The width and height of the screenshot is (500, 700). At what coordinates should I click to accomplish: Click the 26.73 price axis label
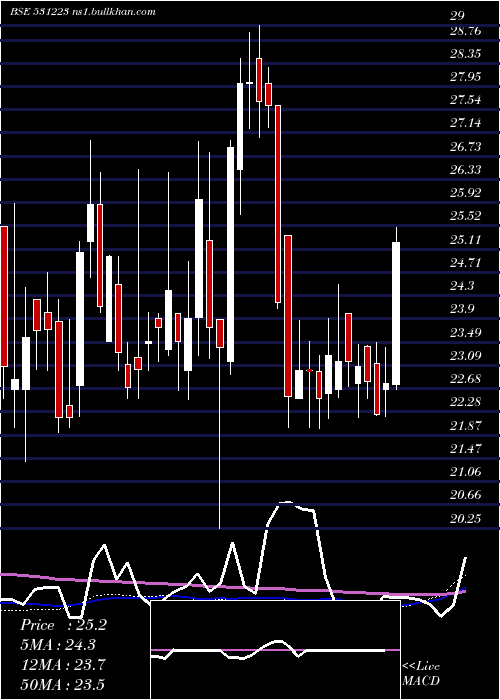tap(465, 147)
